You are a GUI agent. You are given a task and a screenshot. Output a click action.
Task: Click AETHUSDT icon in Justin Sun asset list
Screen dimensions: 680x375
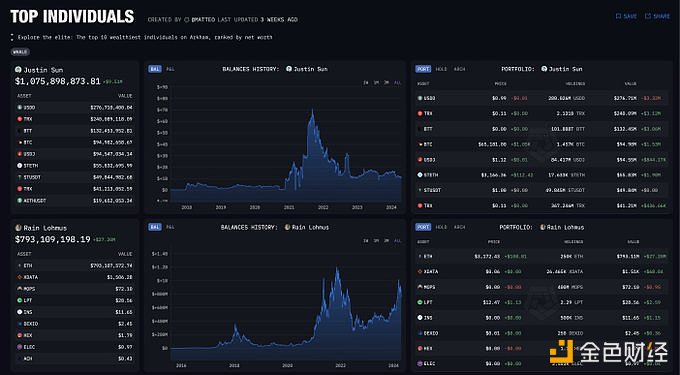point(20,201)
